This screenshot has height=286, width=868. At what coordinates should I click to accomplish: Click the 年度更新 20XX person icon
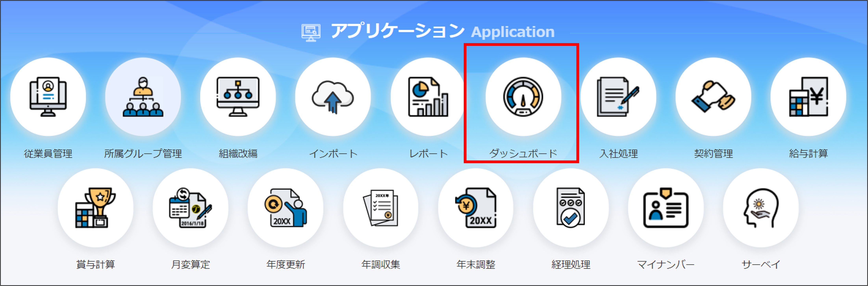[285, 208]
